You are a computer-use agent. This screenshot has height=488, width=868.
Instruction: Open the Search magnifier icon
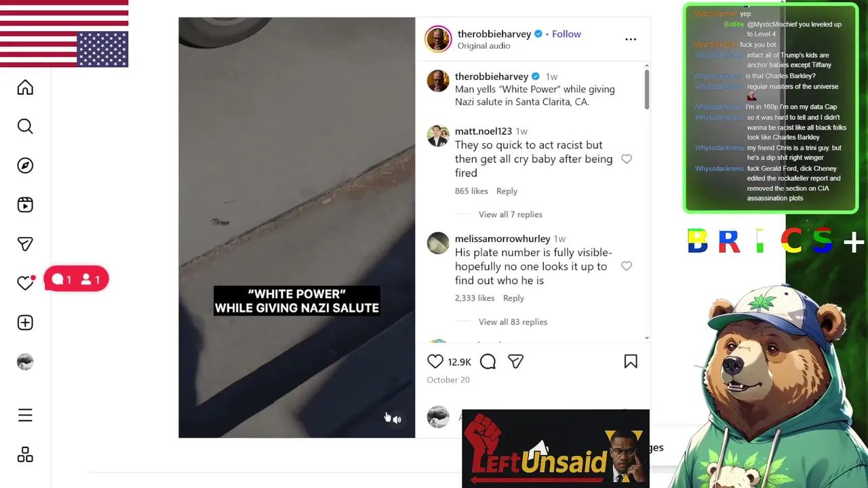point(25,127)
